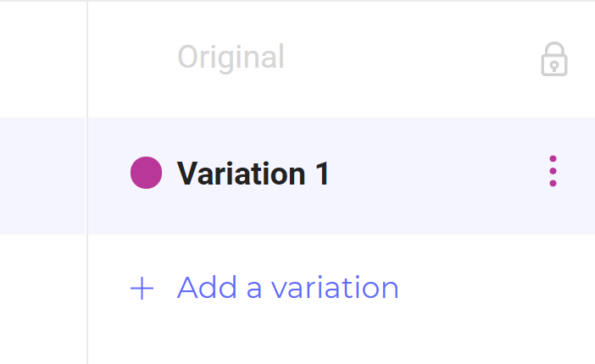Click the bold Variation 1 text

tap(253, 174)
